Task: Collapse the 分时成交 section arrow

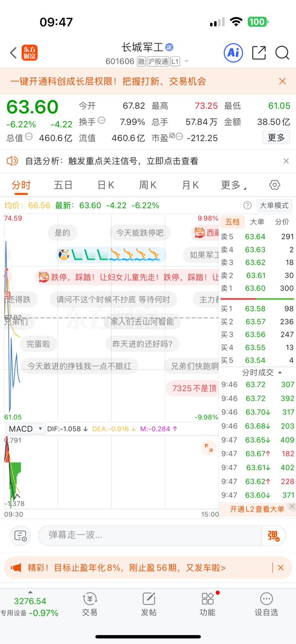Action: pos(280,372)
